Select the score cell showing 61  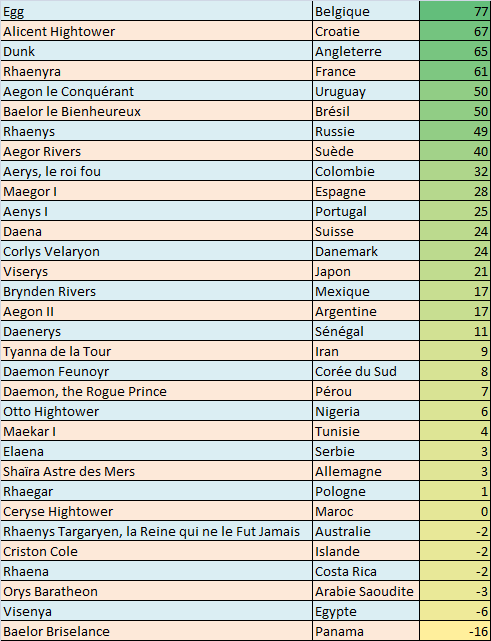[455, 71]
